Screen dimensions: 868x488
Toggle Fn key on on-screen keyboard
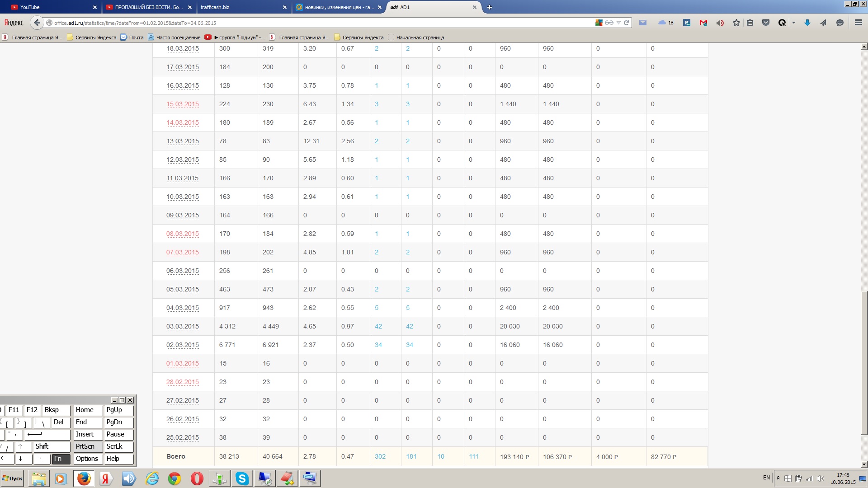(x=61, y=459)
